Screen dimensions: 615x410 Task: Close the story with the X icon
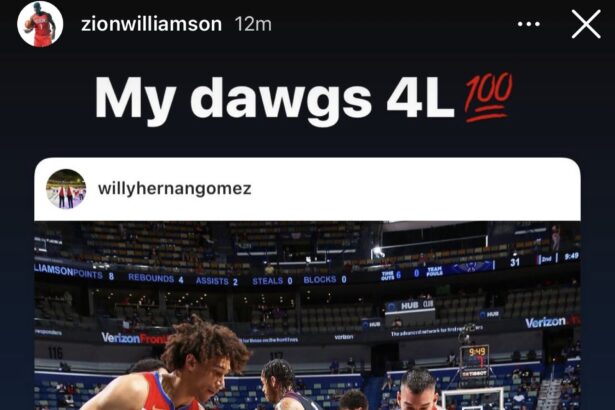pyautogui.click(x=586, y=24)
